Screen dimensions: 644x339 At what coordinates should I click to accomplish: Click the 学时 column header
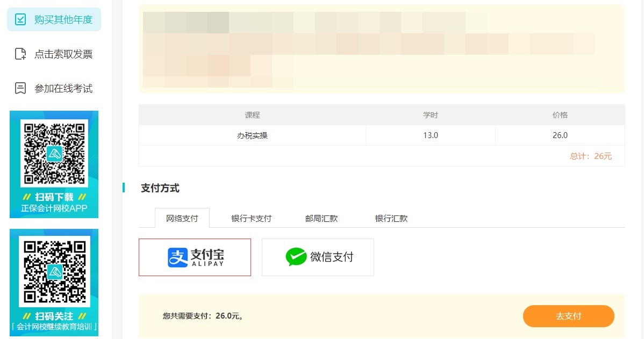(x=431, y=115)
